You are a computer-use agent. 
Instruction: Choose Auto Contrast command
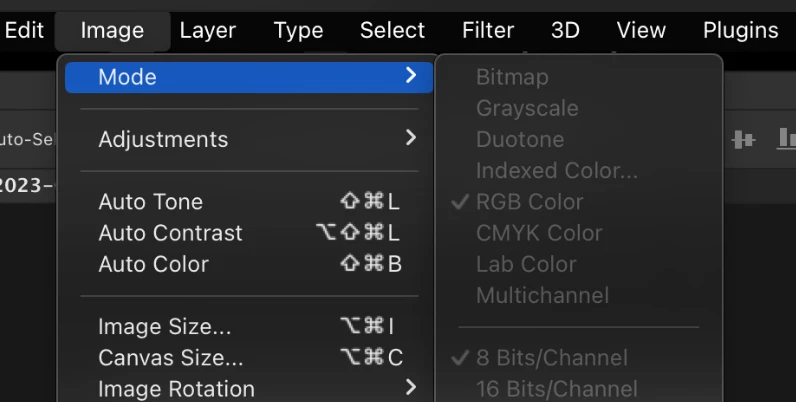(249, 233)
